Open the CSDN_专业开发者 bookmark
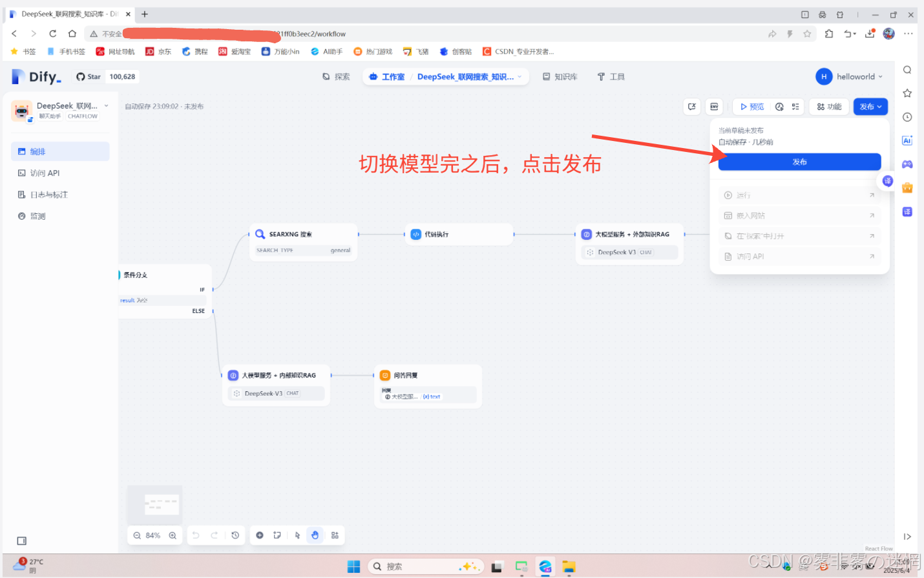924x578 pixels. pos(518,52)
